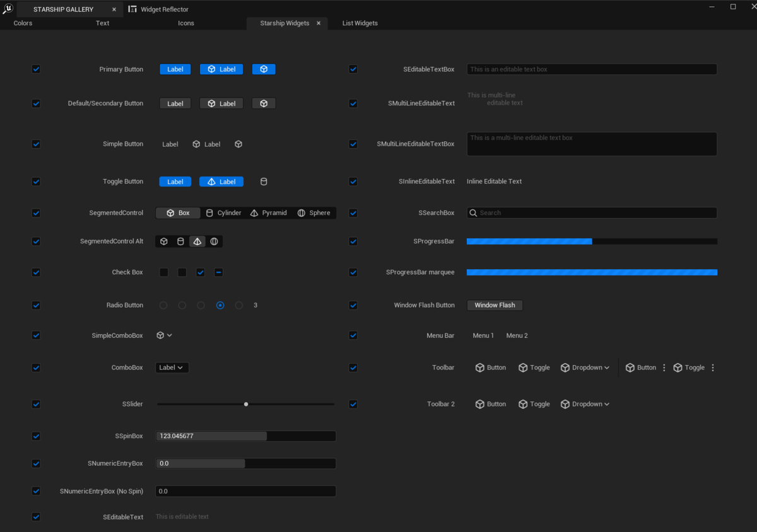Uncheck the checked blue Check Box sample
This screenshot has width=757, height=532.
pos(201,272)
